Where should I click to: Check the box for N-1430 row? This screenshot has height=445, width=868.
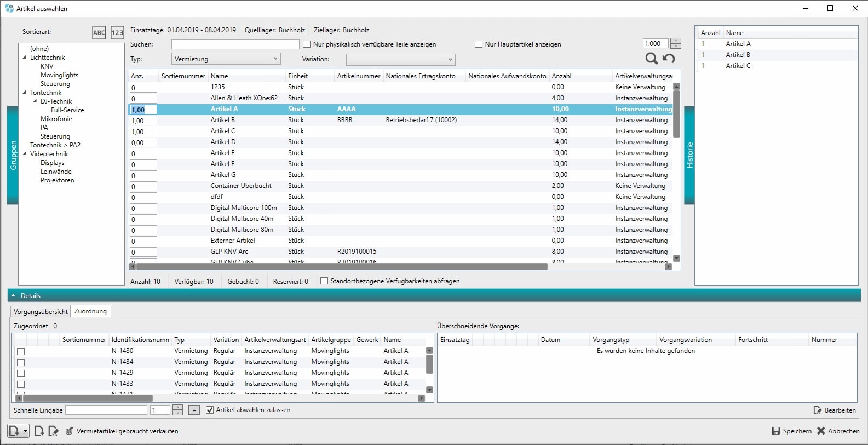21,351
